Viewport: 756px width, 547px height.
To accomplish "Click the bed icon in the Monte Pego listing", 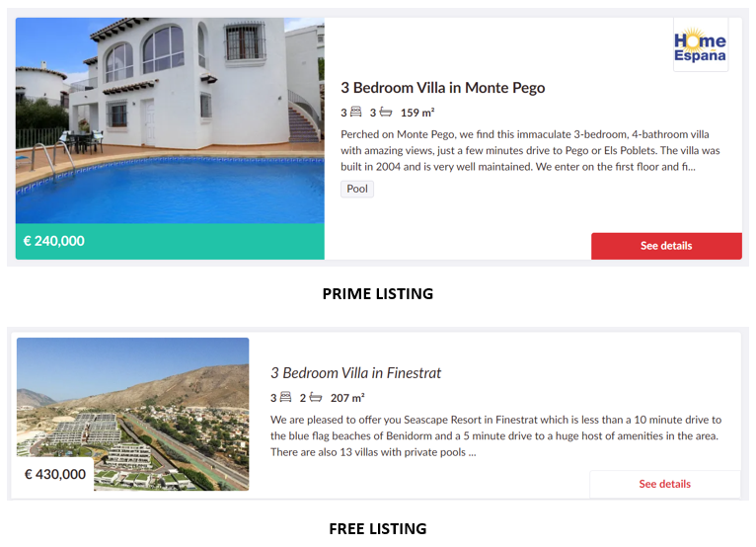I will click(355, 113).
